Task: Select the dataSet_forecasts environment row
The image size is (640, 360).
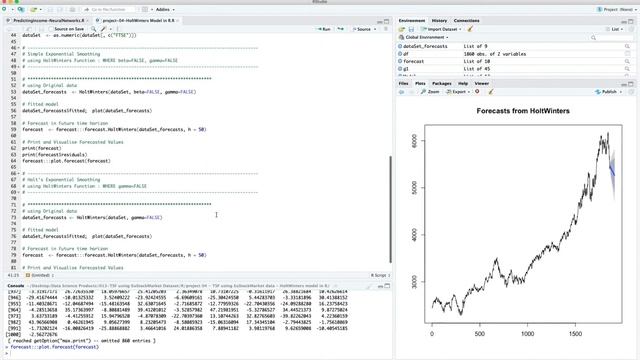Action: pos(515,46)
